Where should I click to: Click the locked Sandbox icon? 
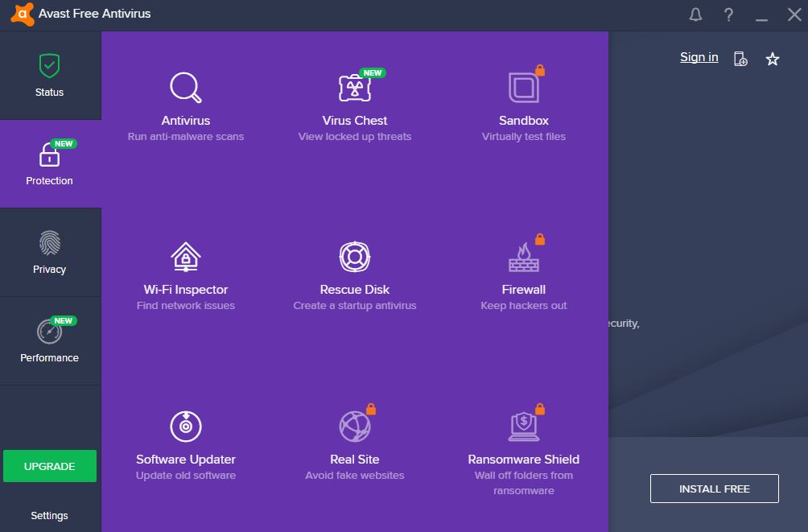click(x=524, y=88)
